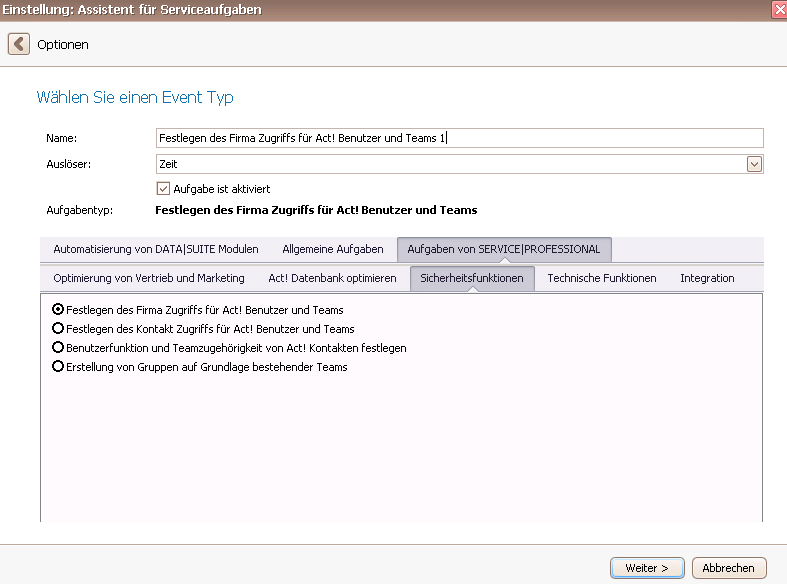Select the 'Aufgaben von SERVICE|PROFESSIONAL' tab
787x584 pixels.
pos(504,249)
